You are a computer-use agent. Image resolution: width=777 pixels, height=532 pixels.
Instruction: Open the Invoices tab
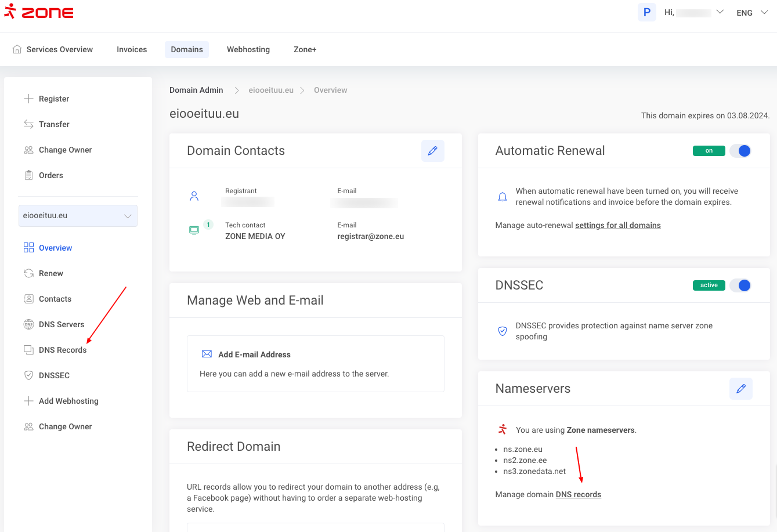pos(132,49)
